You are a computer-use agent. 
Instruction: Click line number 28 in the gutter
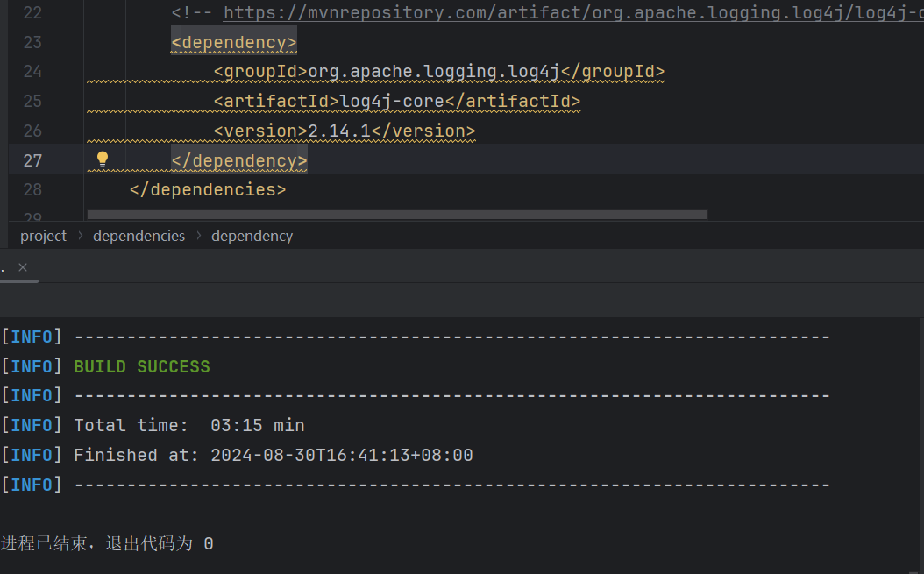coord(32,189)
